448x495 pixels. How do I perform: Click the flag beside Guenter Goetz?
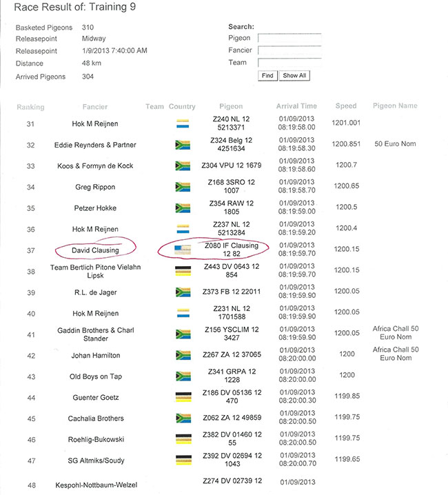[183, 398]
